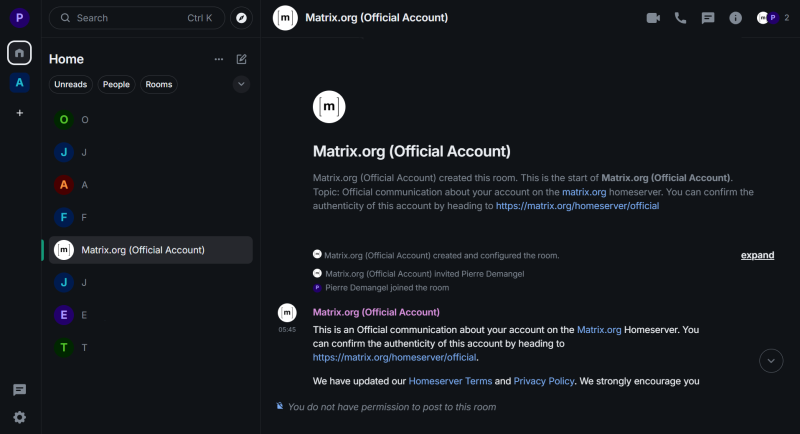Open the chat labeled F
The height and width of the screenshot is (434, 800).
click(x=151, y=217)
